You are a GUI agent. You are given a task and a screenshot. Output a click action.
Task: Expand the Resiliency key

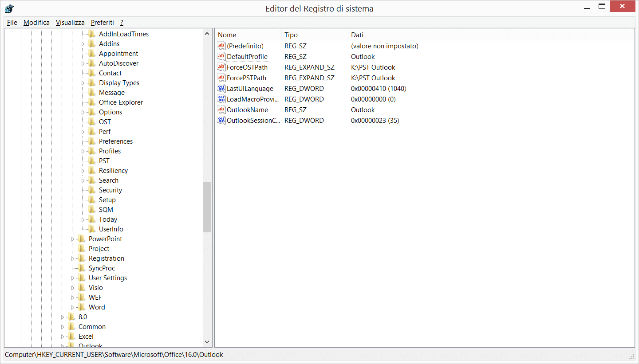83,171
